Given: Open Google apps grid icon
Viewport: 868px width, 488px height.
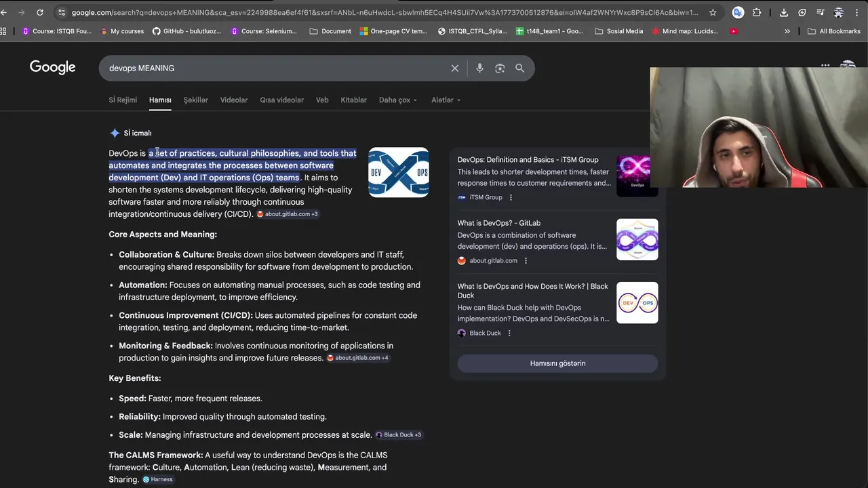Looking at the screenshot, I should click(825, 66).
